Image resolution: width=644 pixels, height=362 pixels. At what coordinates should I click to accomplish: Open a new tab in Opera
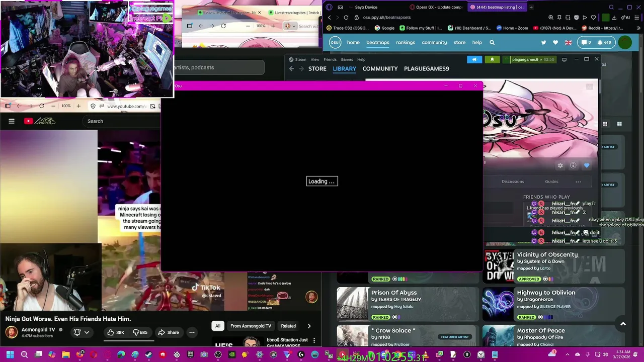(x=531, y=7)
